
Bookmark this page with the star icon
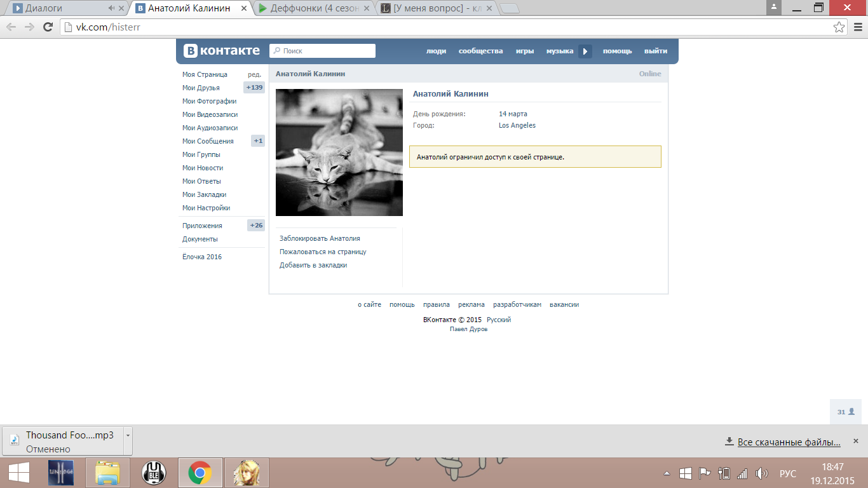tap(839, 27)
